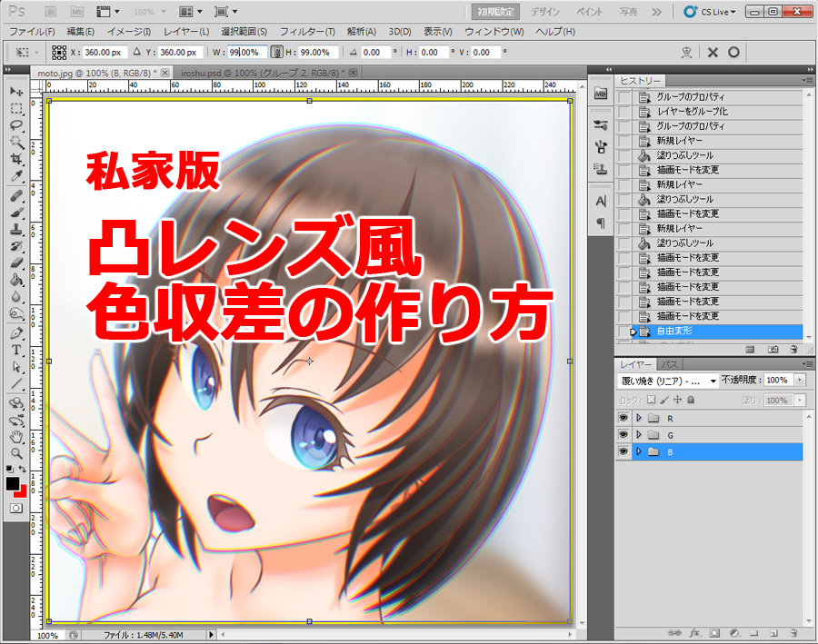
Task: Click the rotation angle field
Action: click(x=375, y=52)
